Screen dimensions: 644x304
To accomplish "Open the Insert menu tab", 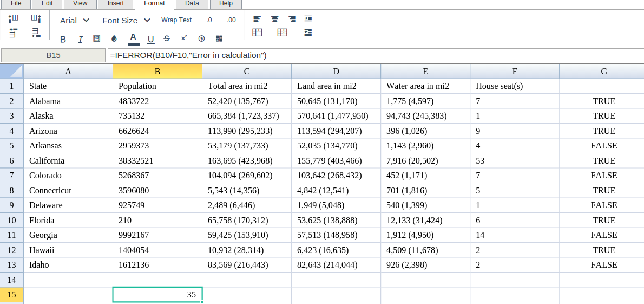I will [115, 4].
